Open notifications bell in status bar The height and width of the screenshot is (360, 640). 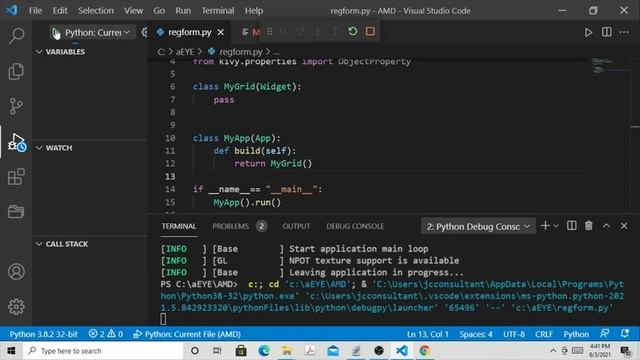[x=624, y=333]
